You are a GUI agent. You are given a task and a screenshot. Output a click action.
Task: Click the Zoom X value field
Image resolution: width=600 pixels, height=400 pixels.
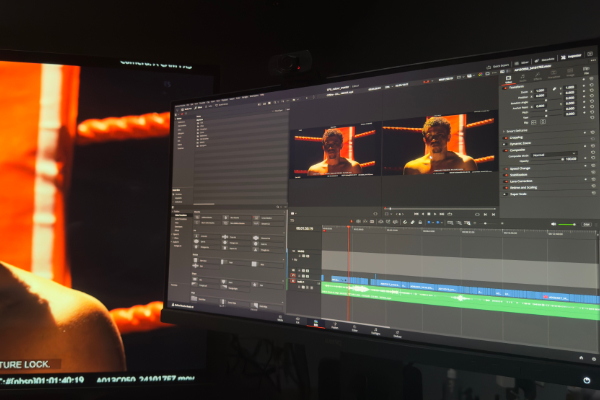[540, 90]
